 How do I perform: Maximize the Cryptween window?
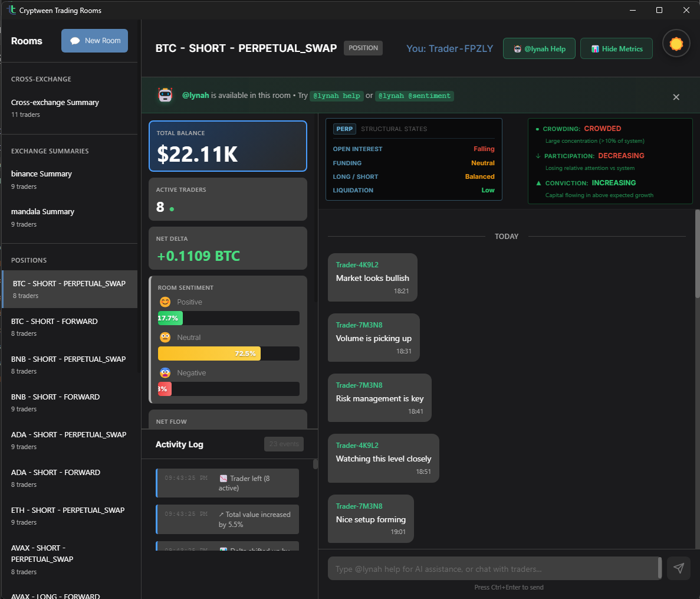[659, 10]
